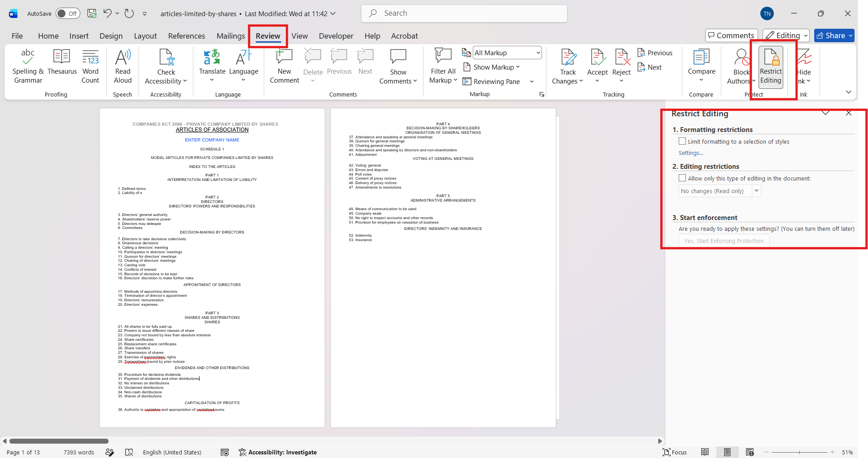The width and height of the screenshot is (868, 458).
Task: Go to the References tab
Action: (187, 36)
